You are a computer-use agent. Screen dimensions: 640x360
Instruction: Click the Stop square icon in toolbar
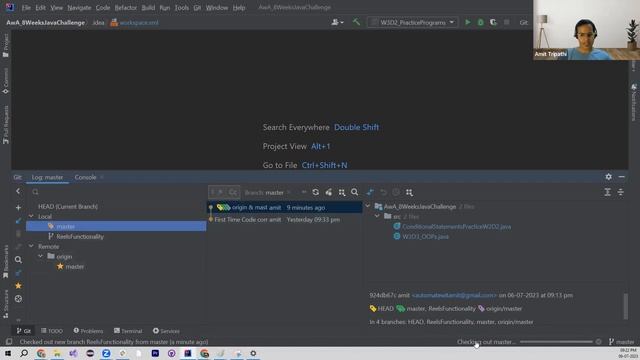[506, 22]
